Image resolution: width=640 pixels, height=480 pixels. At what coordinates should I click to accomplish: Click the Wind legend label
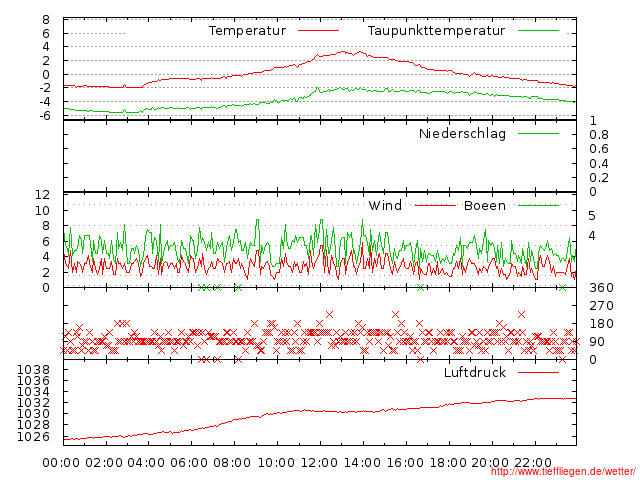click(x=385, y=205)
